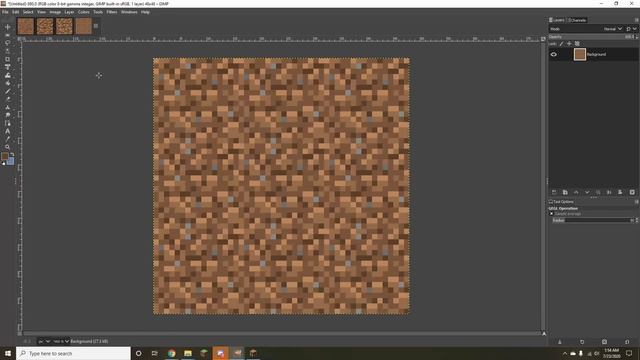Select the Text tool letter A
This screenshot has height=360, width=640.
pyautogui.click(x=7, y=131)
